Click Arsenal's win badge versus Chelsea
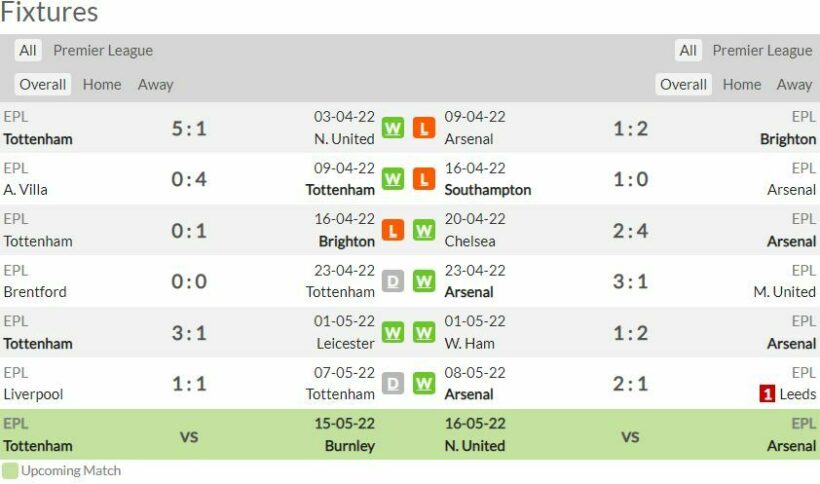 point(424,230)
